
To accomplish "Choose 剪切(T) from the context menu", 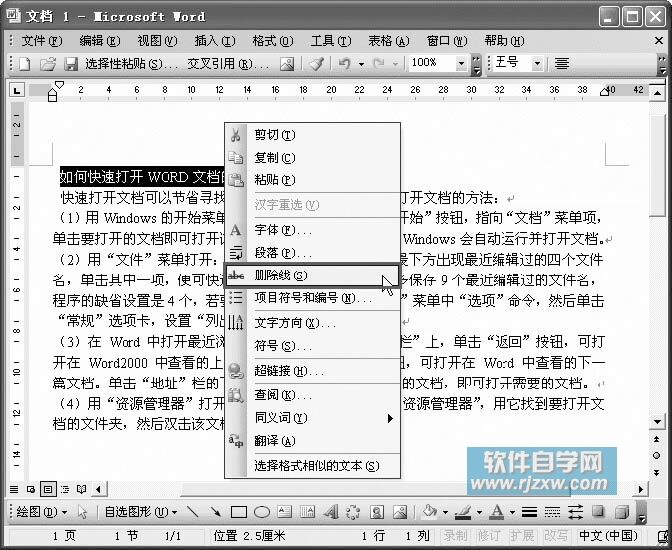I will tap(313, 135).
